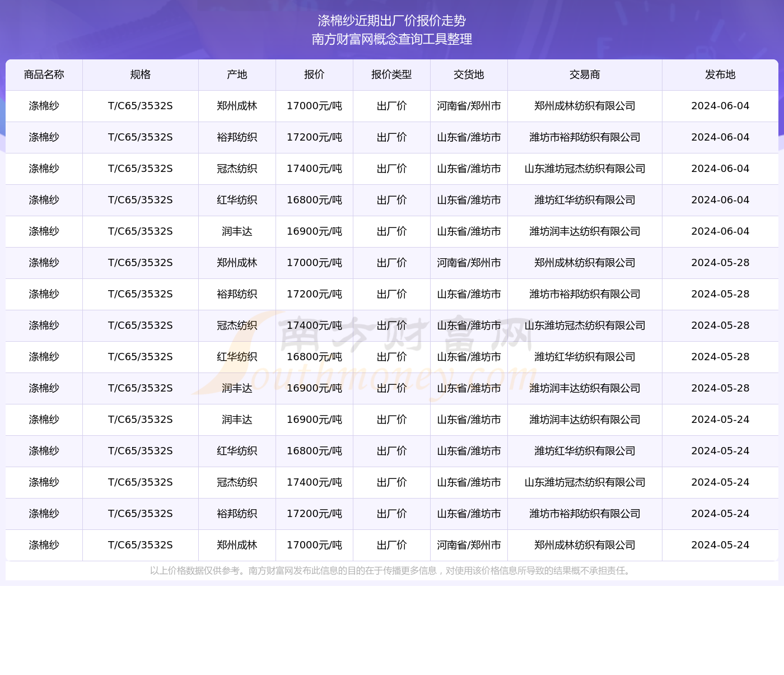Click 潍坊红华纺织有限公司 in the 2024-05-24 row
Image resolution: width=784 pixels, height=675 pixels.
(585, 451)
